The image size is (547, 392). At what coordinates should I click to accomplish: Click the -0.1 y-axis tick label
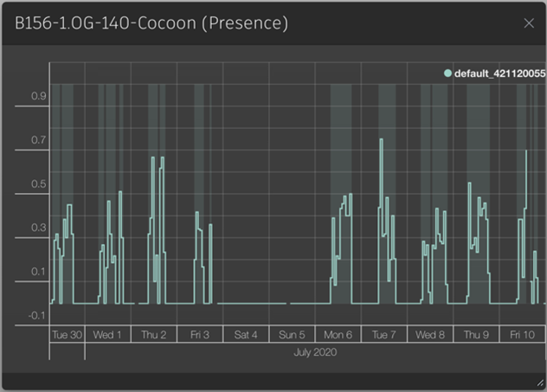point(36,316)
